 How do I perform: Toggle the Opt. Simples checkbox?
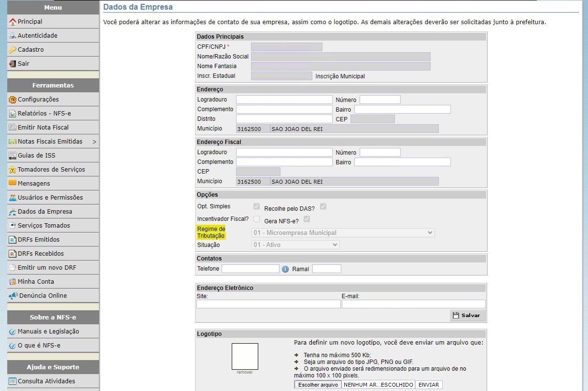click(256, 206)
